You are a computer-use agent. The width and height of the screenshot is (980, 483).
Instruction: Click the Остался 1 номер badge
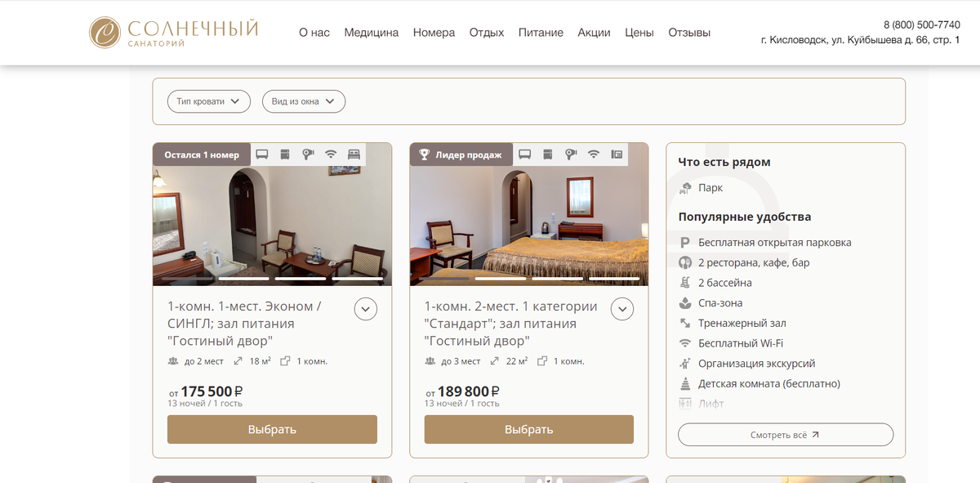(x=202, y=154)
